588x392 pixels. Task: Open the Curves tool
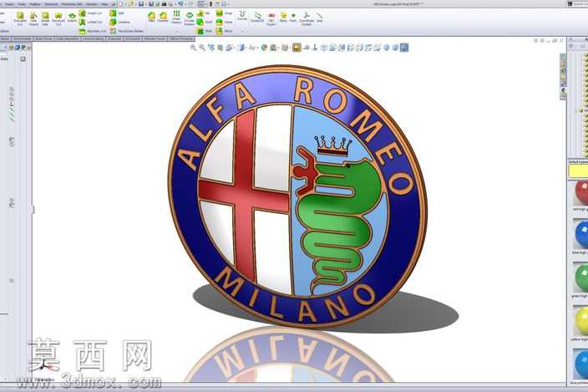tap(242, 16)
